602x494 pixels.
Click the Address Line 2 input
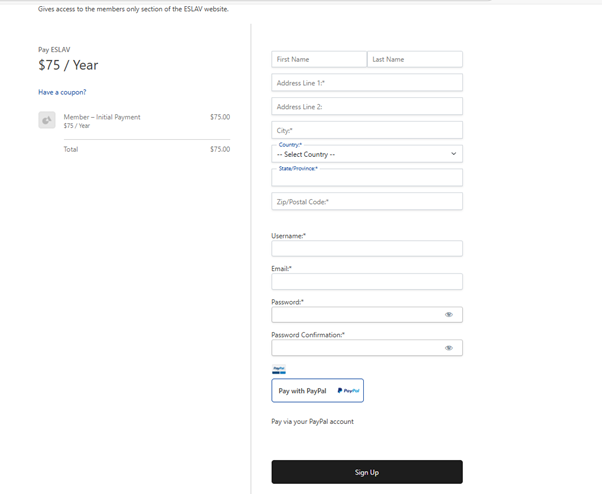pos(366,106)
